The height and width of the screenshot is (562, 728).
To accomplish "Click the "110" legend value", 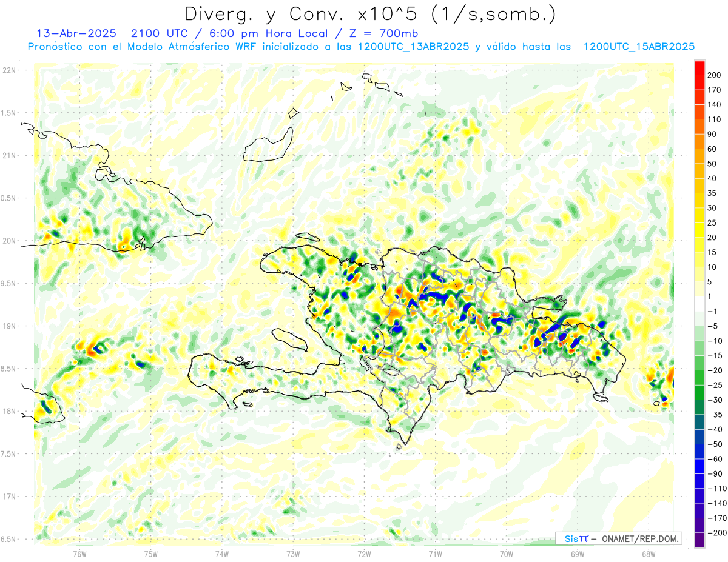I will [x=714, y=119].
